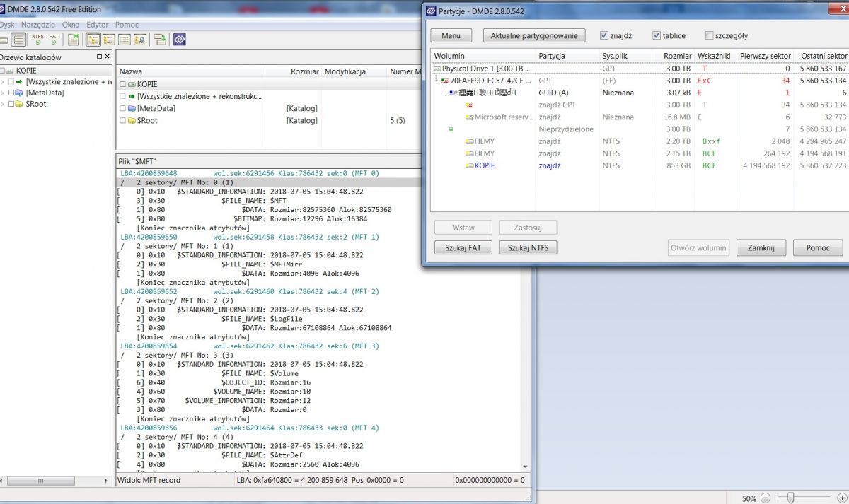This screenshot has height=504, width=849.
Task: Expand the [MetaData] tree node
Action: (2, 93)
